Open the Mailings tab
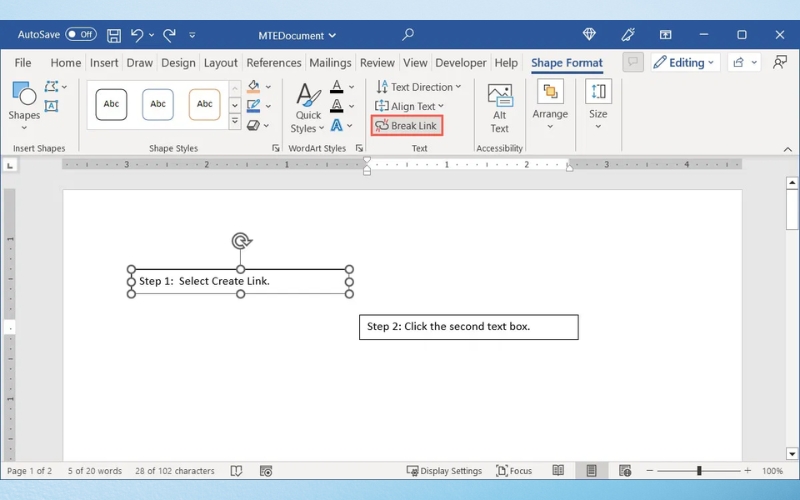This screenshot has height=500, width=800. 330,63
